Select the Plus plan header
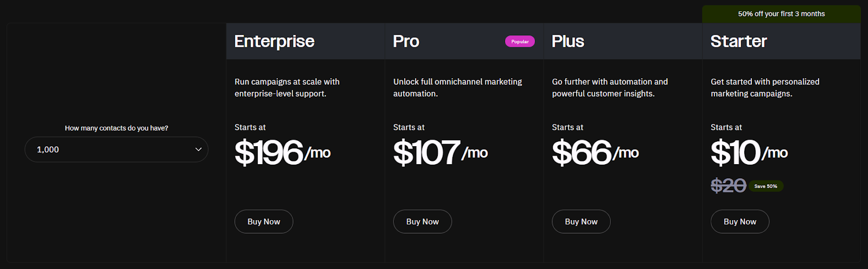Image resolution: width=868 pixels, height=269 pixels. click(x=568, y=41)
